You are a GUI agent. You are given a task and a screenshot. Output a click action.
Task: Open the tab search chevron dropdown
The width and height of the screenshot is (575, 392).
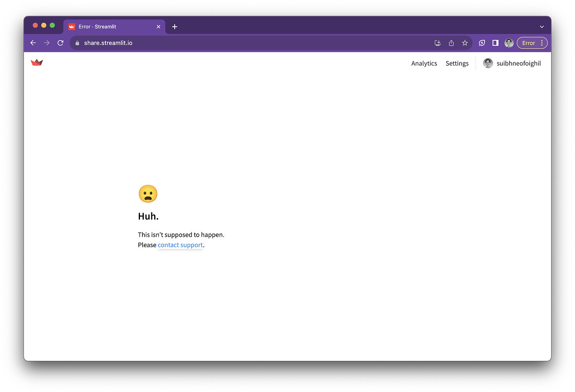point(542,26)
